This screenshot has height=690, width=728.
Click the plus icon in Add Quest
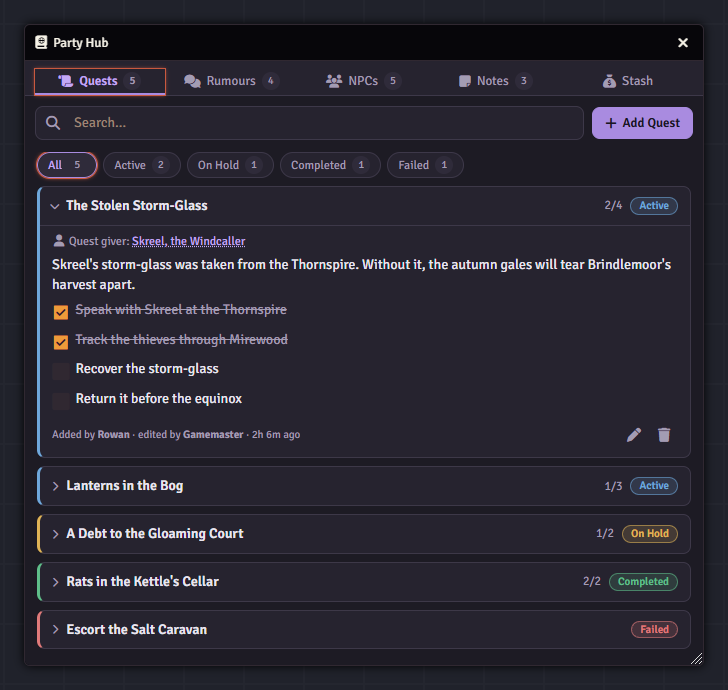pyautogui.click(x=611, y=123)
